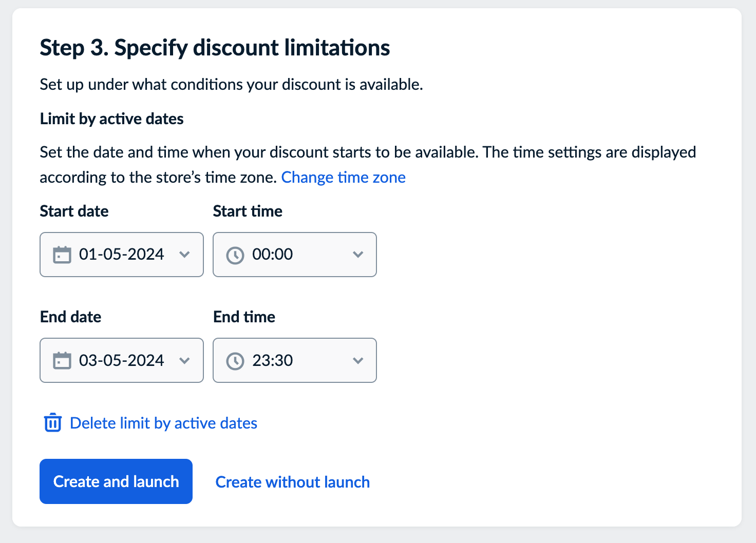Click the calendar icon in the End date field

click(x=62, y=360)
